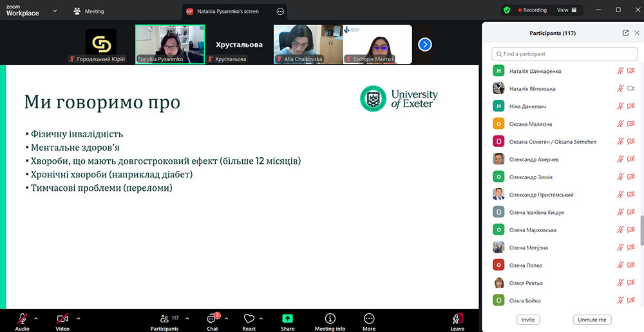The width and height of the screenshot is (644, 332).
Task: Pop out the Participants panel
Action: (625, 33)
